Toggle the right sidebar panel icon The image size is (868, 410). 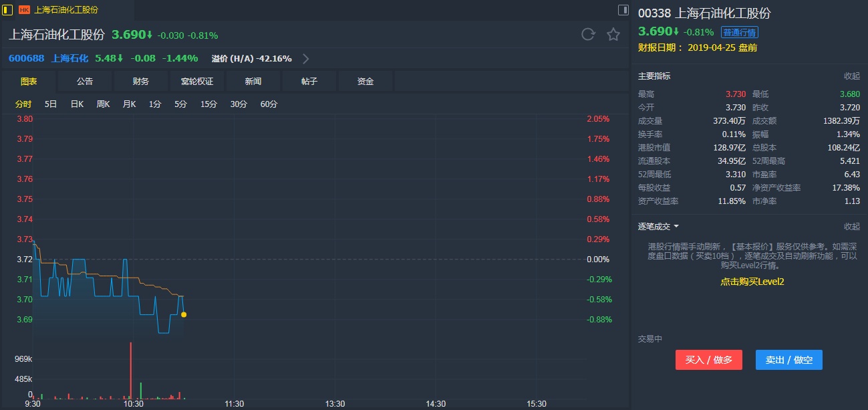(x=623, y=10)
